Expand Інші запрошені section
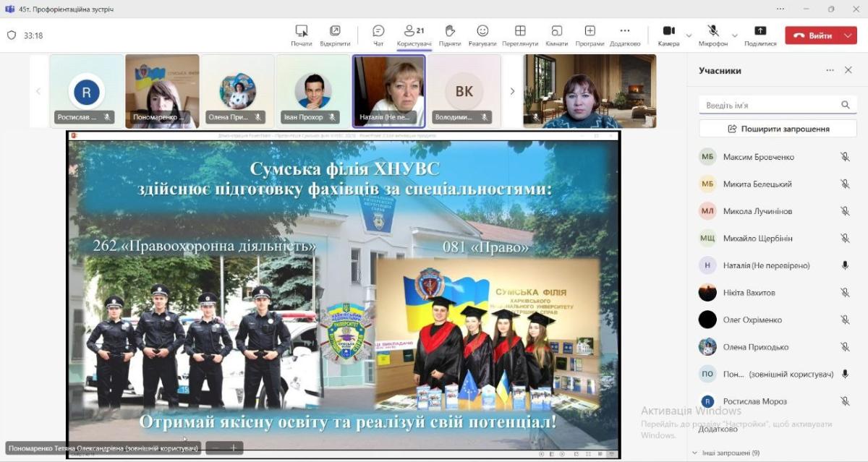This screenshot has width=868, height=462. (696, 453)
